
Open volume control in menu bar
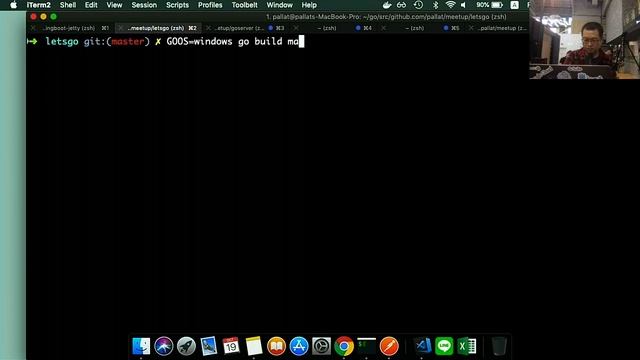pyautogui.click(x=463, y=5)
